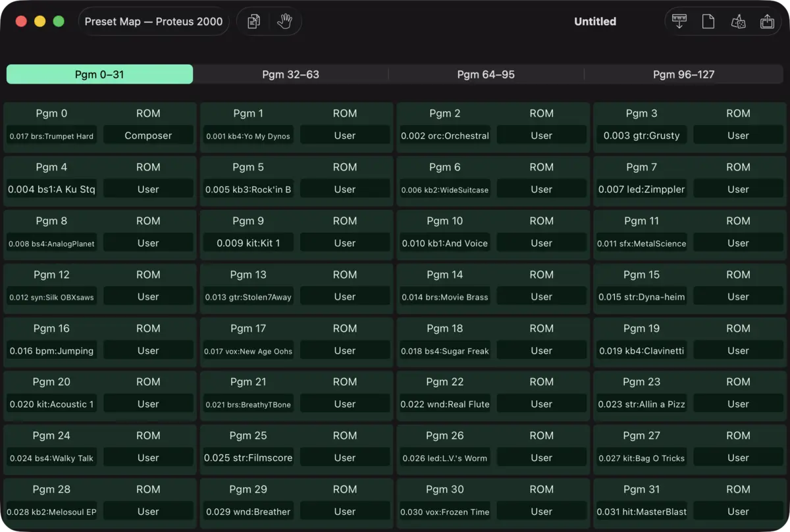Click the dice randomize icon
790x532 pixels.
click(x=738, y=22)
